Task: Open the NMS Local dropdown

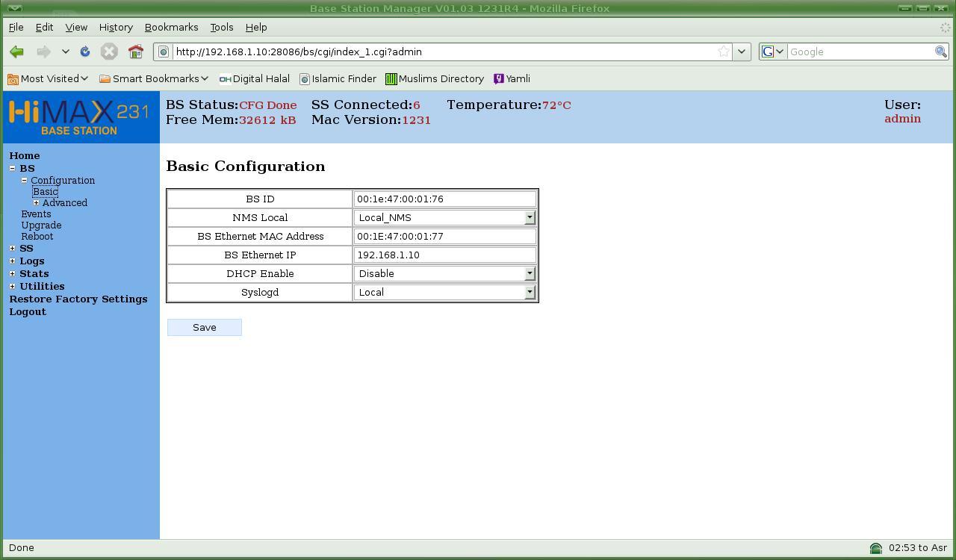Action: (529, 217)
